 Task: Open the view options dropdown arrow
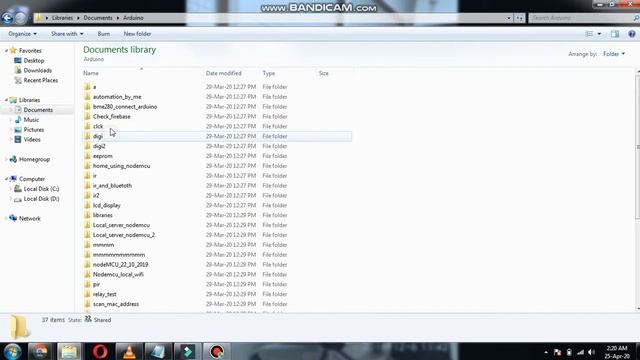(599, 34)
